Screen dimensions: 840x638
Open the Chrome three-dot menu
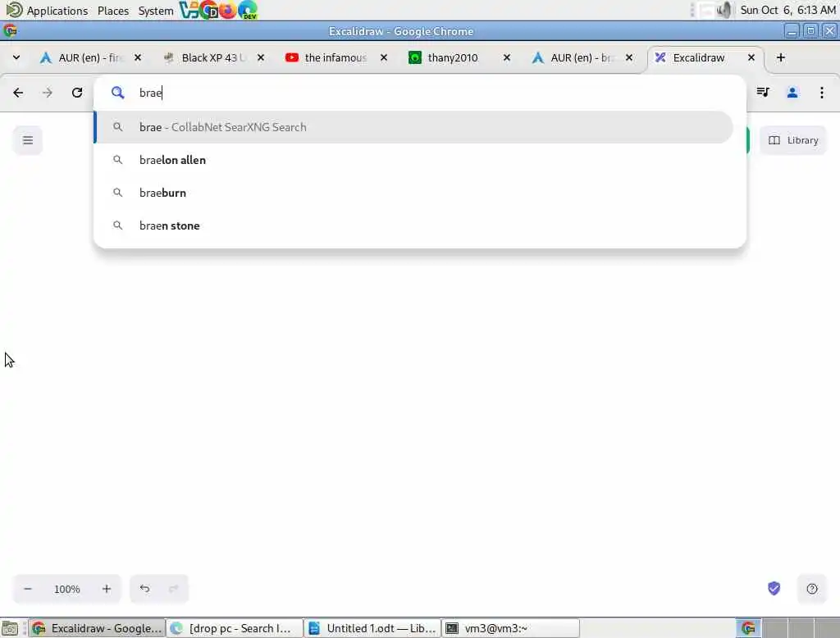tap(822, 93)
